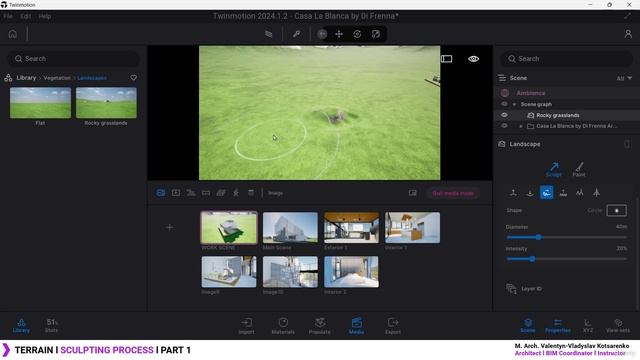Choose the Noise terrain sculpt brush
The image size is (640, 360).
[580, 193]
